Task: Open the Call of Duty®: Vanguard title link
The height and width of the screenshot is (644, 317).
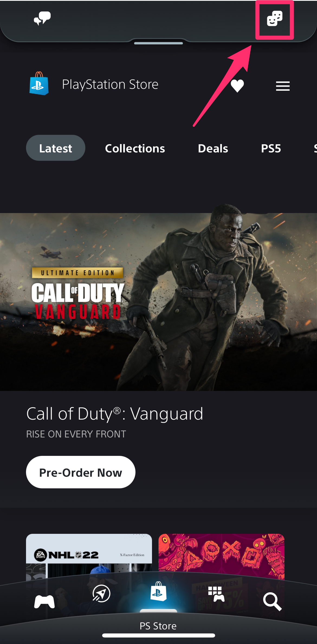Action: click(x=115, y=414)
